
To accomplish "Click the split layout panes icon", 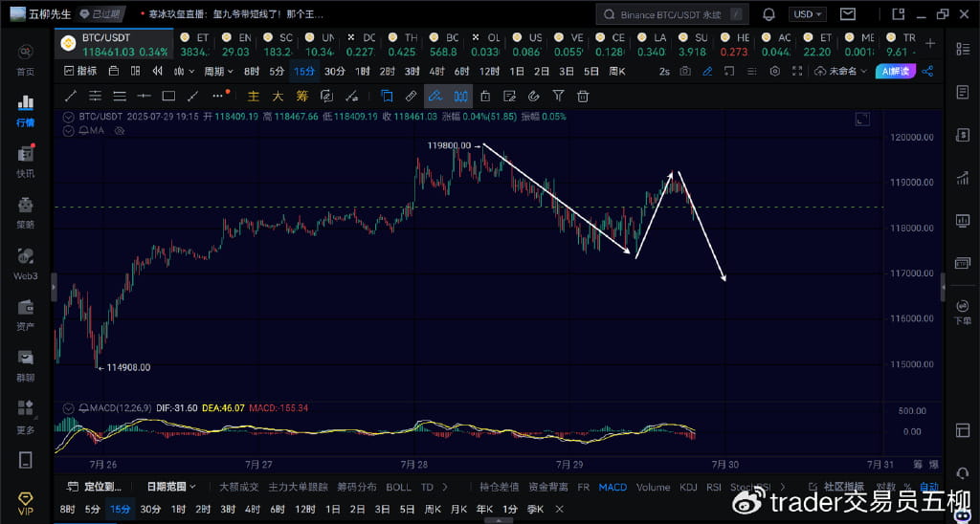I will coord(135,71).
